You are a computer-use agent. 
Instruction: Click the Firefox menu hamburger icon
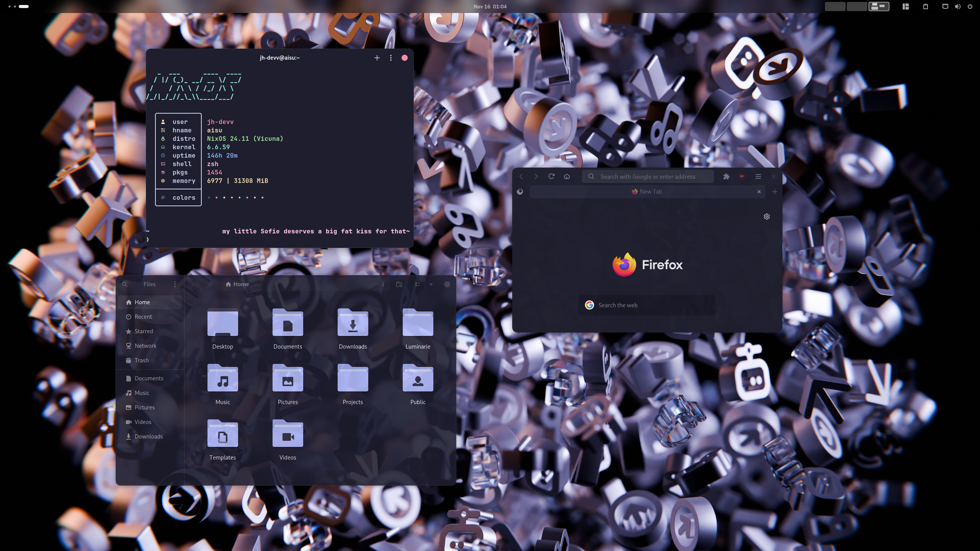(x=758, y=176)
